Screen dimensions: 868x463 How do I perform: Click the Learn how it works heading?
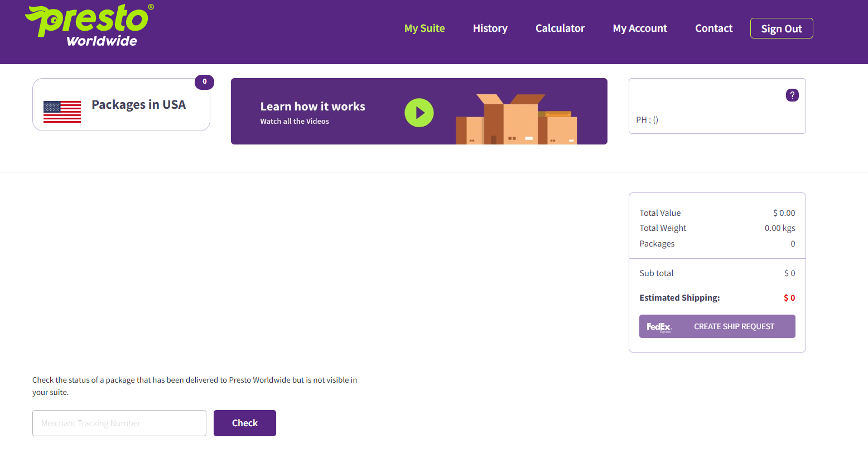312,107
